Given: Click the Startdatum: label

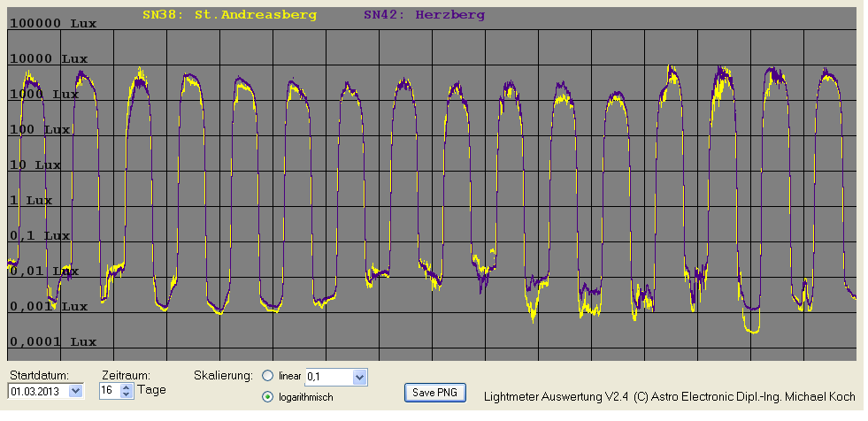Looking at the screenshot, I should pos(37,375).
